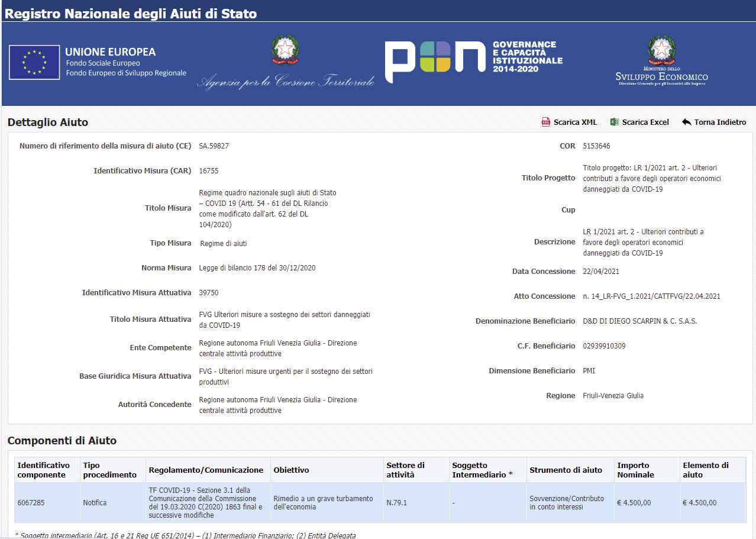Click the € 4.500,00 value under Importo Nominale

coord(634,503)
